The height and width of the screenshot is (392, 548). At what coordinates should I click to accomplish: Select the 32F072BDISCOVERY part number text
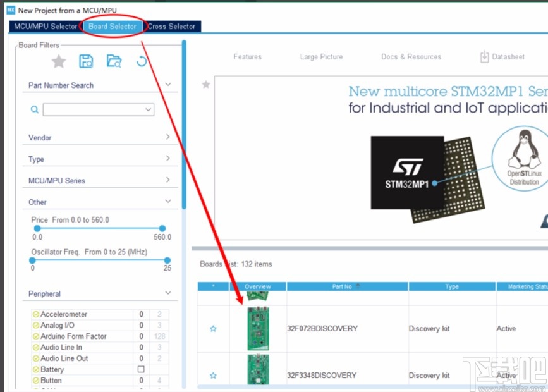pyautogui.click(x=322, y=328)
